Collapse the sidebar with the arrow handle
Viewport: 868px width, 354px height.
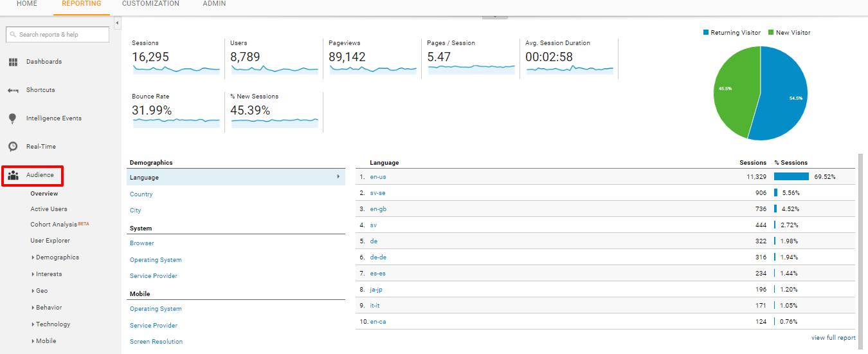[117, 23]
